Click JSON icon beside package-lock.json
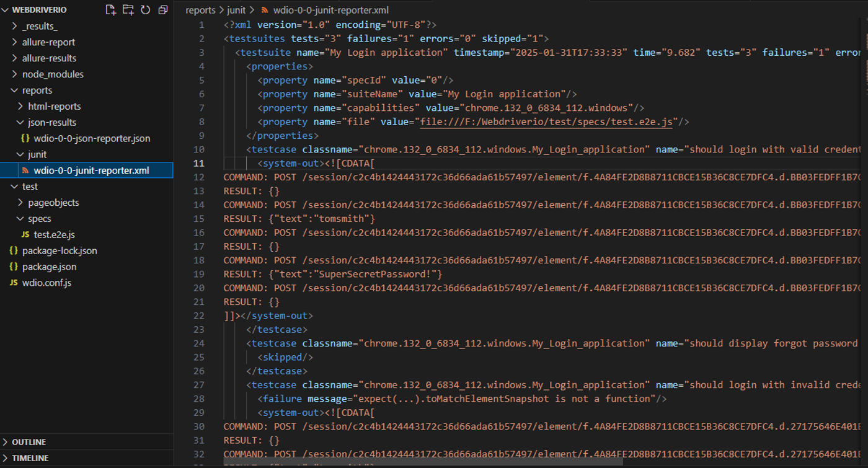The height and width of the screenshot is (468, 868). pyautogui.click(x=14, y=251)
